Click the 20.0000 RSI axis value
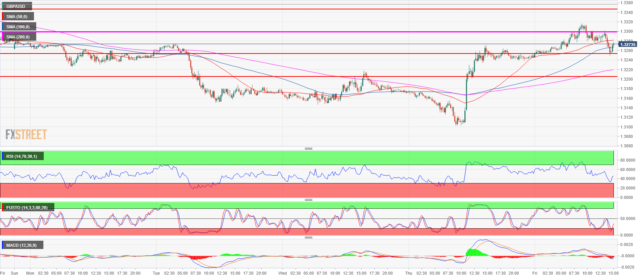The width and height of the screenshot is (644, 278). pos(628,188)
